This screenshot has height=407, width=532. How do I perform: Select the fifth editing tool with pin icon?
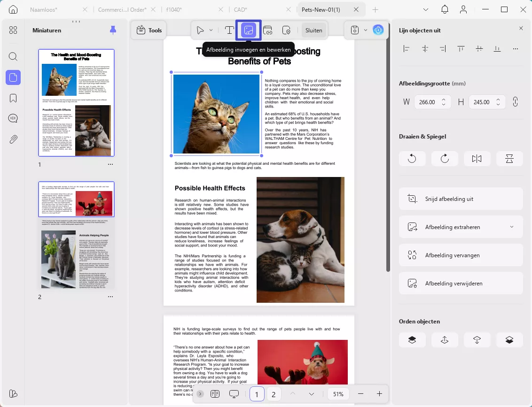(x=286, y=30)
